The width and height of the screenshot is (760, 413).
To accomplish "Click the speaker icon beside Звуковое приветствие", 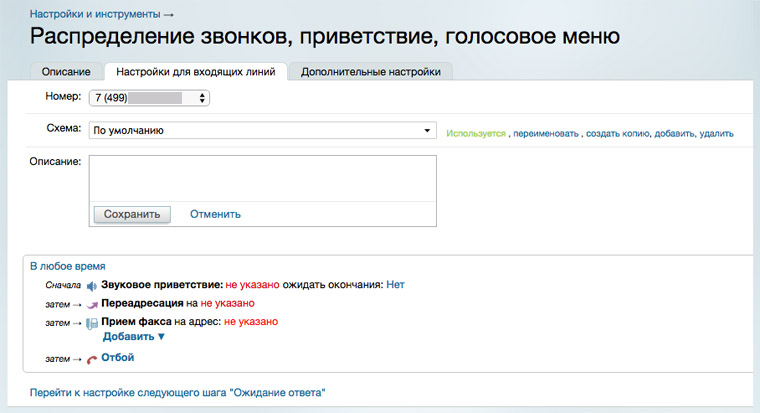I will pos(91,285).
